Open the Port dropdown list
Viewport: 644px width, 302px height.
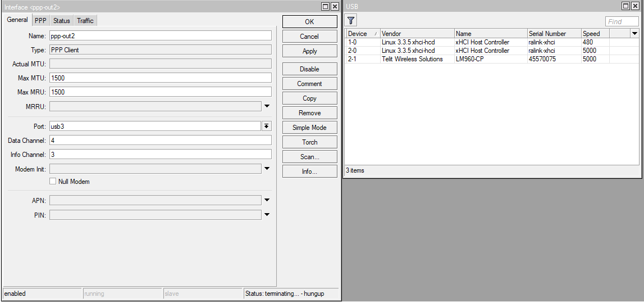click(x=267, y=126)
